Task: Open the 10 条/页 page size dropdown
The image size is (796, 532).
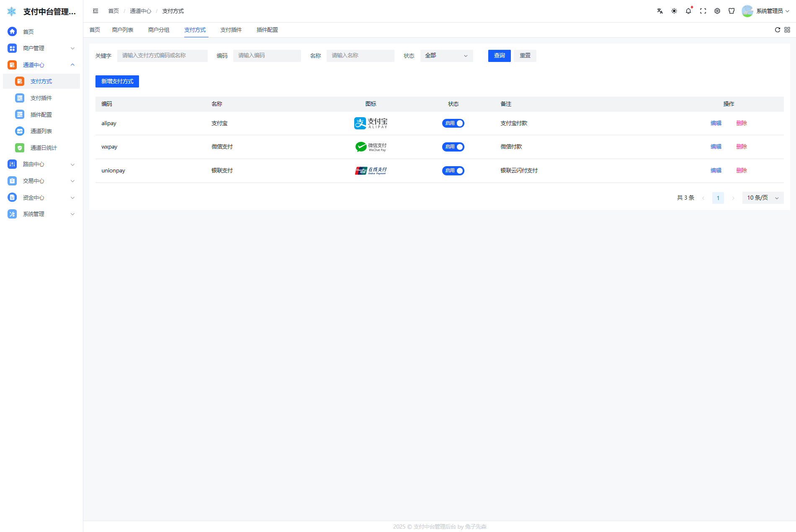Action: click(763, 198)
